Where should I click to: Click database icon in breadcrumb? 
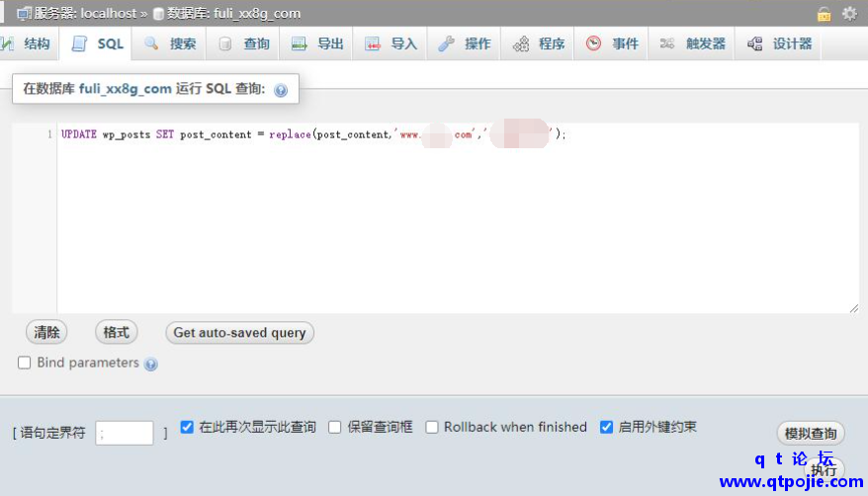158,14
